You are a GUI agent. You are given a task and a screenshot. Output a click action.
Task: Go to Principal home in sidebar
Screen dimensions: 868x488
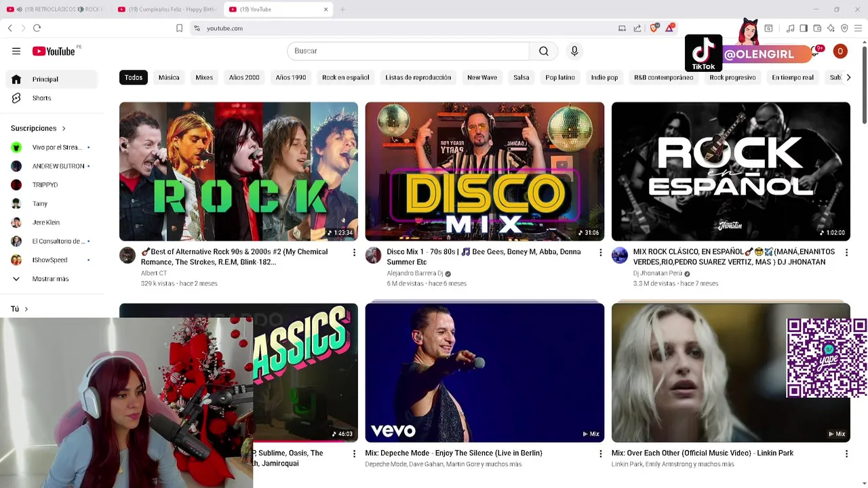(x=52, y=79)
